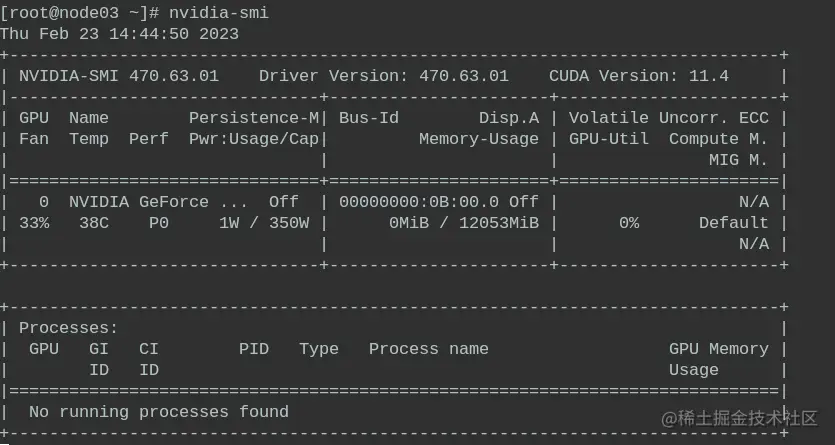The image size is (835, 445).
Task: Click the timestamp Thu Feb 23 14:44:50 2023
Action: [x=119, y=33]
